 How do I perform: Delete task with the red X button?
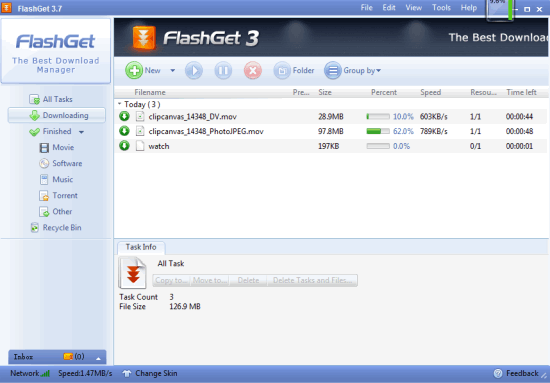click(253, 70)
